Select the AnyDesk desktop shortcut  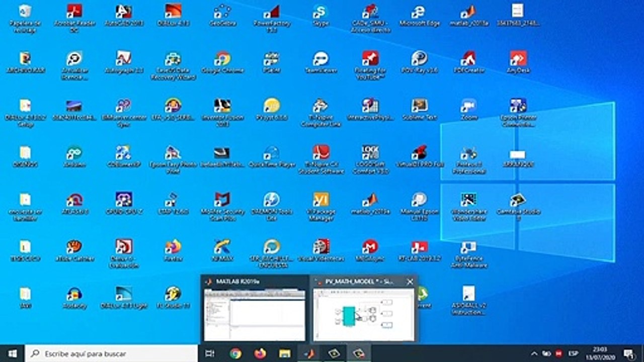(518, 62)
